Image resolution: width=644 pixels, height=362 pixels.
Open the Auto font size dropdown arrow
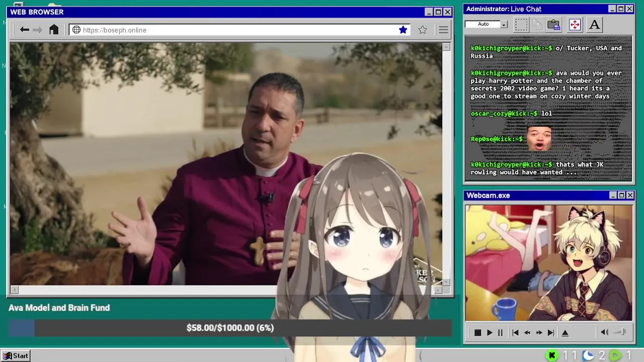coord(504,25)
